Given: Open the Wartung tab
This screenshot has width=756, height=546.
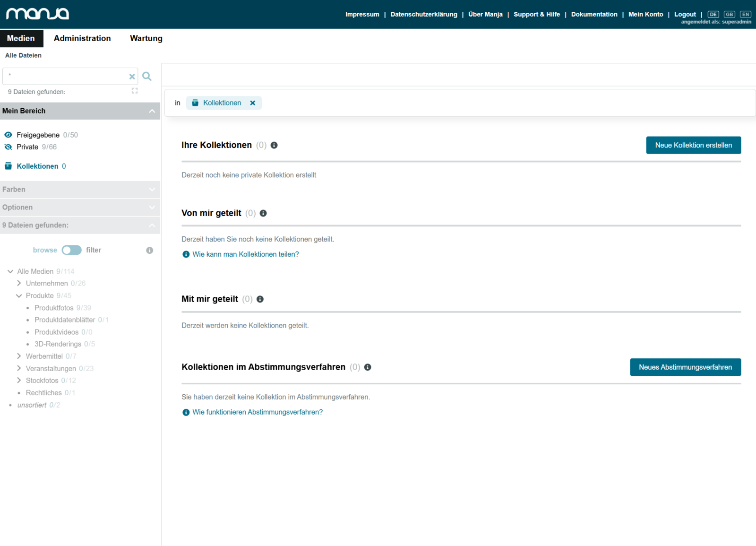Looking at the screenshot, I should [x=146, y=38].
